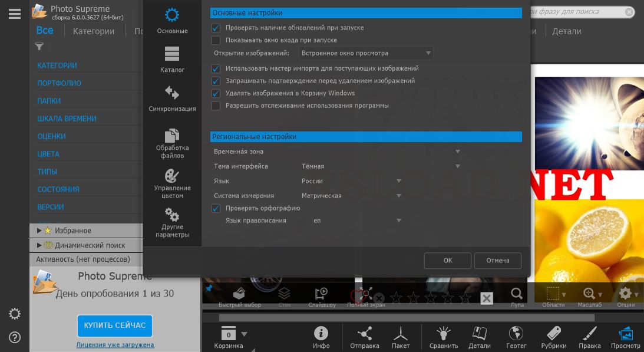This screenshot has width=644, height=352.
Task: Activate the Лупа magnifier tool
Action: (517, 297)
